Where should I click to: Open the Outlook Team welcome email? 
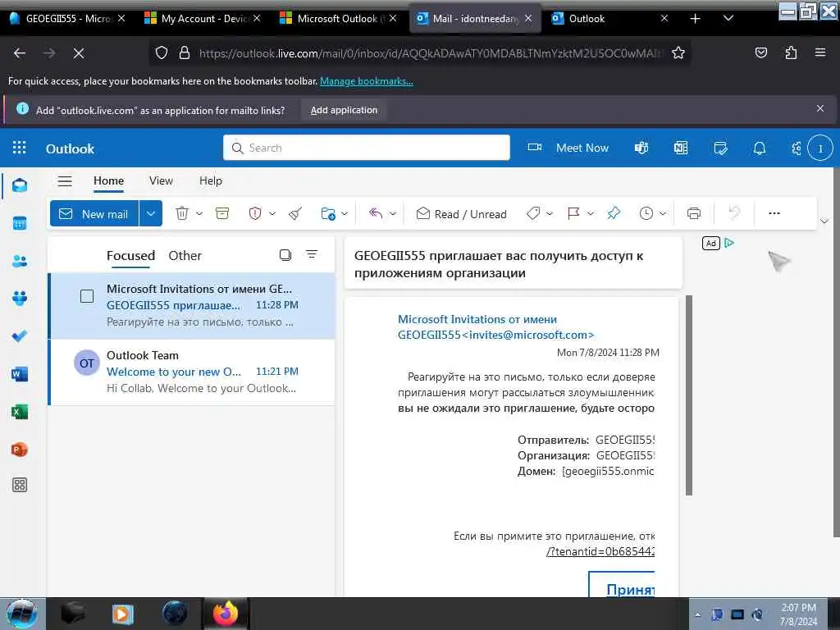pyautogui.click(x=192, y=372)
